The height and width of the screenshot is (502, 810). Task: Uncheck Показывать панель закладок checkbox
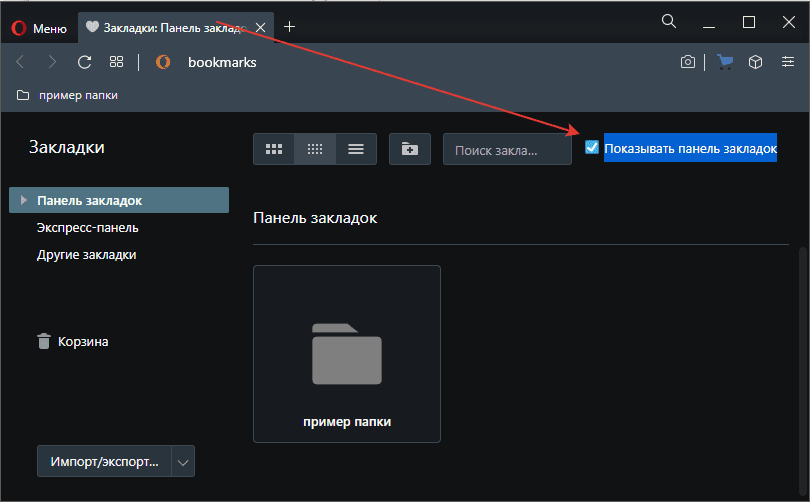point(591,147)
